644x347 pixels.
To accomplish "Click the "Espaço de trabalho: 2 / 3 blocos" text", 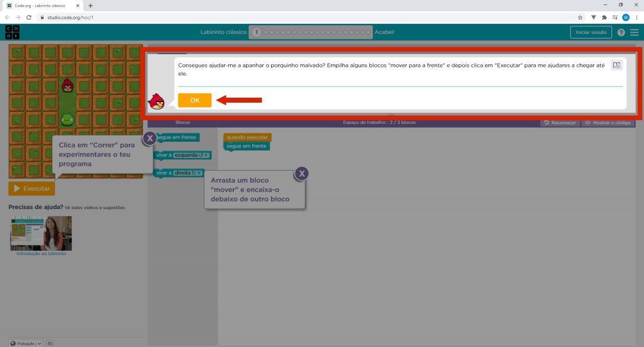I will pos(379,123).
